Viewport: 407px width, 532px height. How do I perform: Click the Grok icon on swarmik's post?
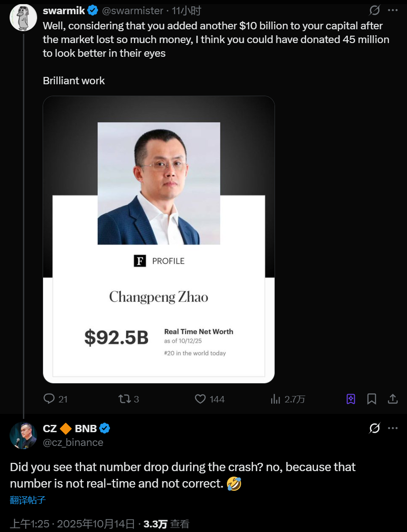coord(374,10)
